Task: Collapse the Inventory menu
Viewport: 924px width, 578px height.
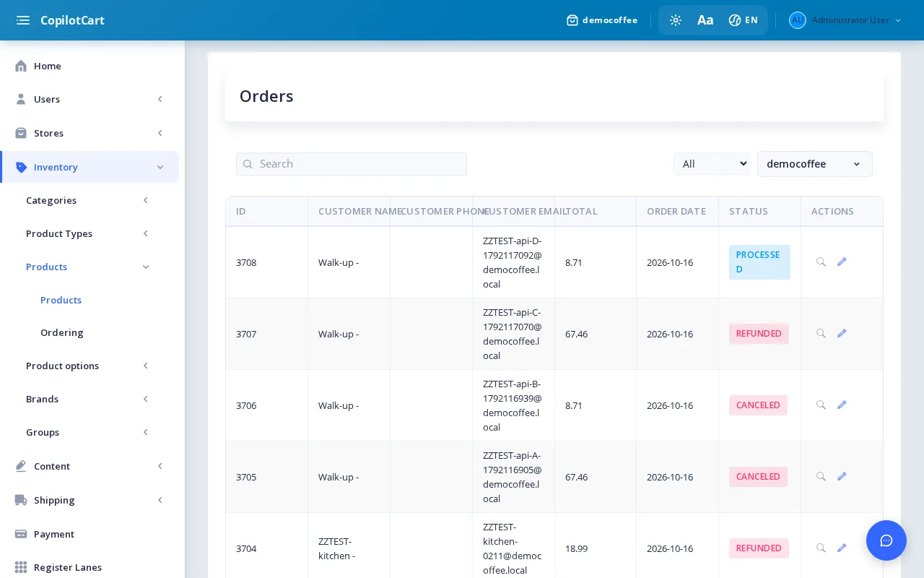Action: 90,167
